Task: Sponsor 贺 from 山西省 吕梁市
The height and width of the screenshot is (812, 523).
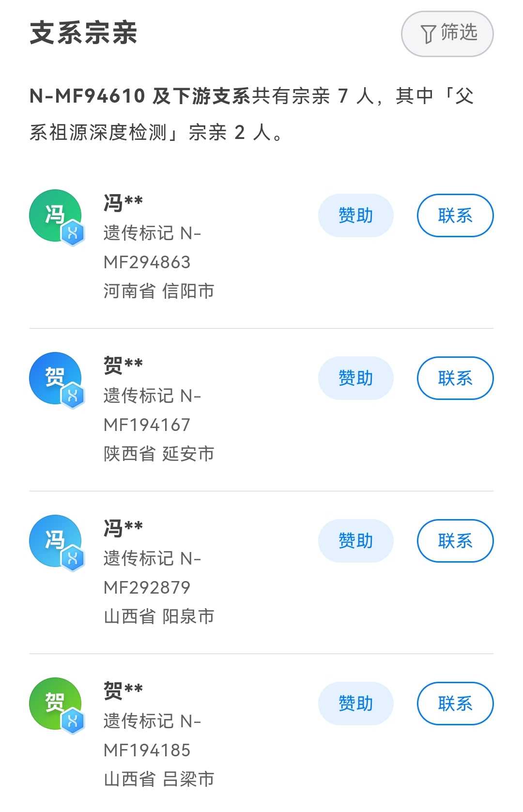Action: (355, 704)
